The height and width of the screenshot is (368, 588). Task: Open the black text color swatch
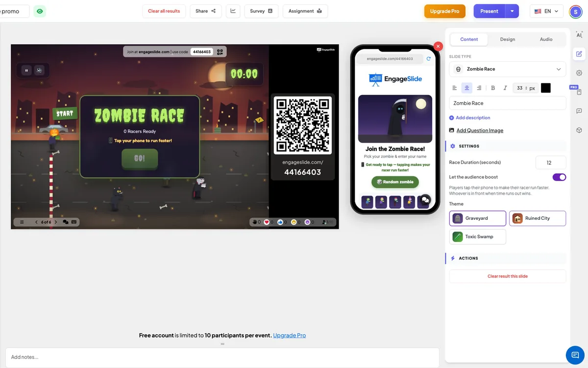click(x=545, y=88)
